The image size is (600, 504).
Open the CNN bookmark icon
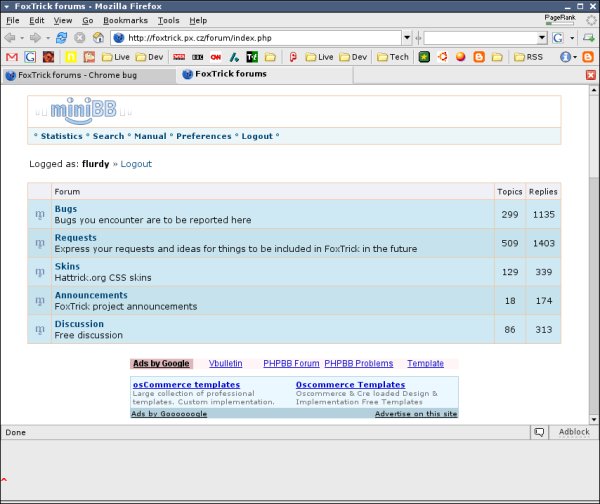[214, 57]
